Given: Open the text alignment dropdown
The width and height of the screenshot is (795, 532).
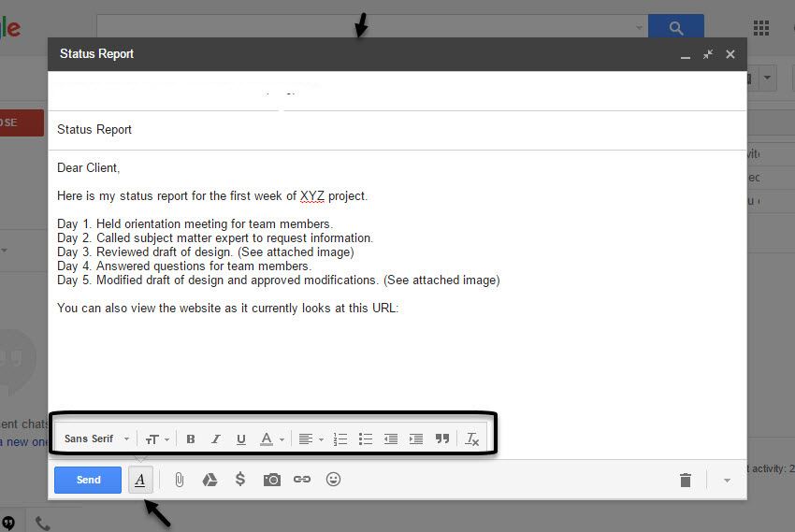Looking at the screenshot, I should point(311,439).
